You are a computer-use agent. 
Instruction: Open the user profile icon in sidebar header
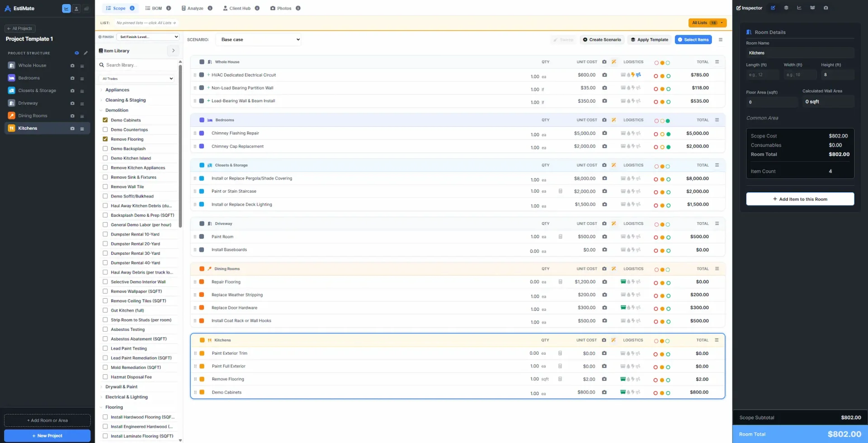tap(76, 9)
